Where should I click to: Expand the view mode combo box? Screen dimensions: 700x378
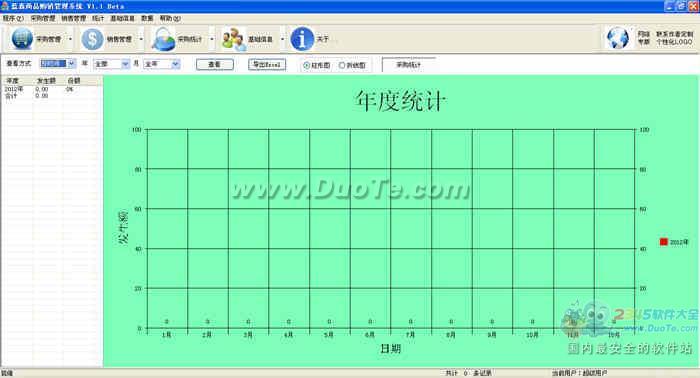[x=71, y=64]
